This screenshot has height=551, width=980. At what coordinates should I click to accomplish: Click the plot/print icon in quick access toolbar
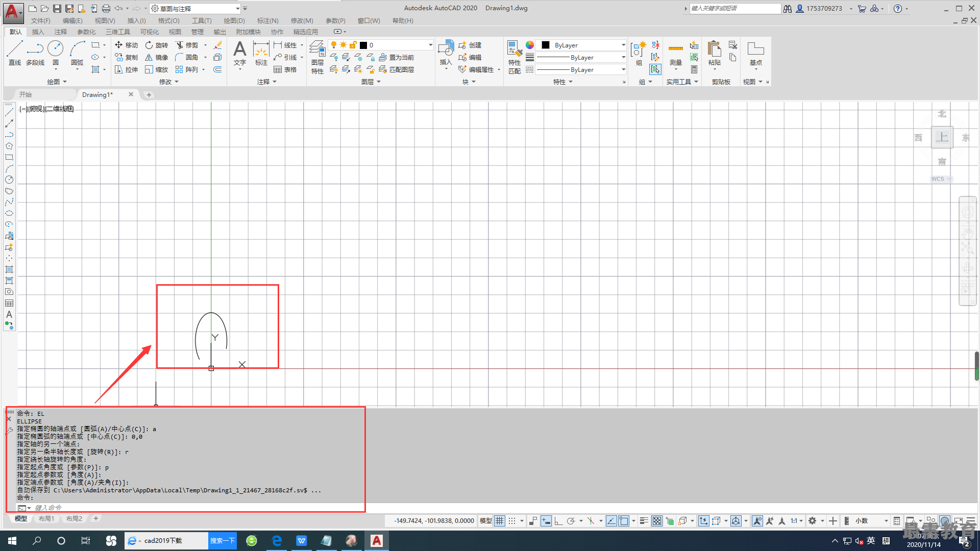click(106, 9)
